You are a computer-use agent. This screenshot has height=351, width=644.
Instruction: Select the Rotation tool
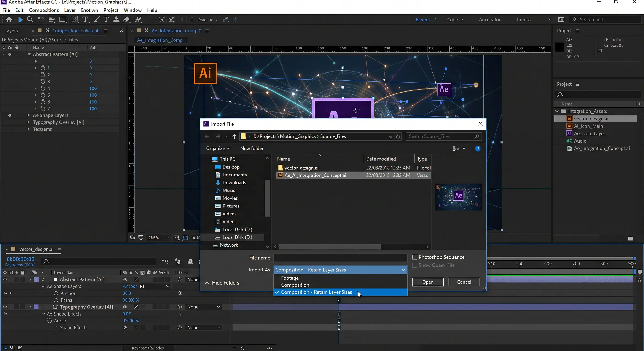pos(41,19)
